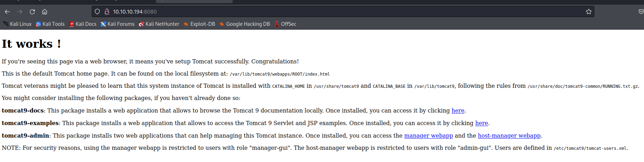Open the manager webapp link
This screenshot has height=162, width=644.
(428, 136)
